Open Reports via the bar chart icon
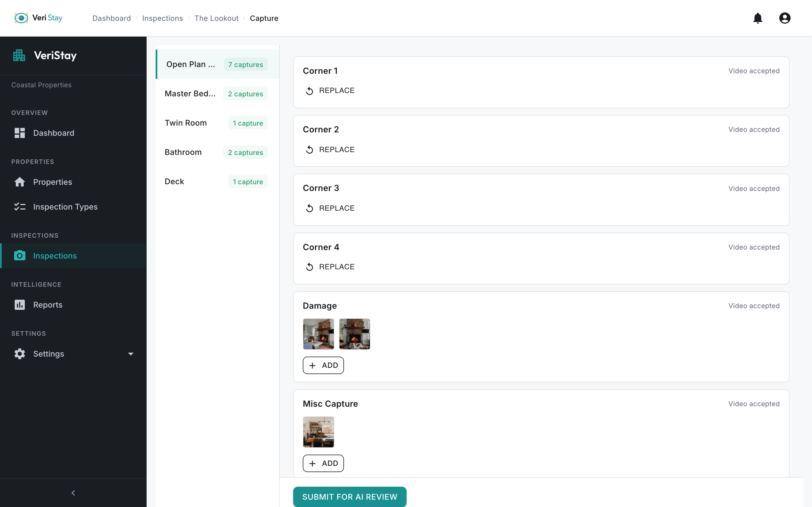Screen dimensions: 812x507 click(x=19, y=304)
